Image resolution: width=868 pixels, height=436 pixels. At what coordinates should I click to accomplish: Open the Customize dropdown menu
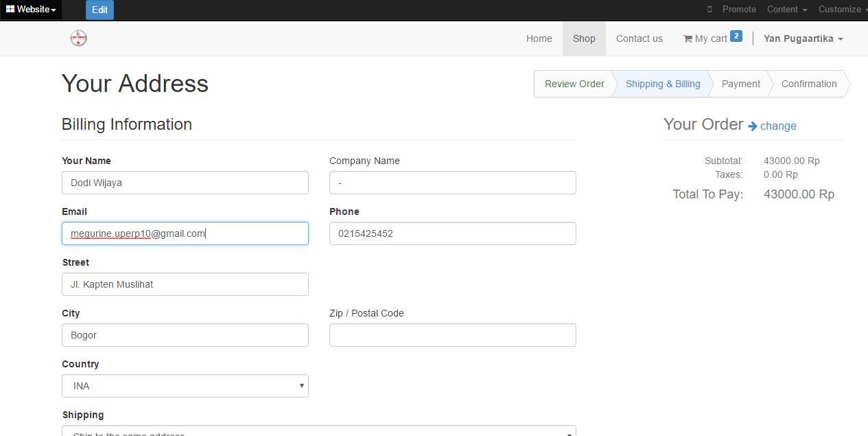point(843,10)
